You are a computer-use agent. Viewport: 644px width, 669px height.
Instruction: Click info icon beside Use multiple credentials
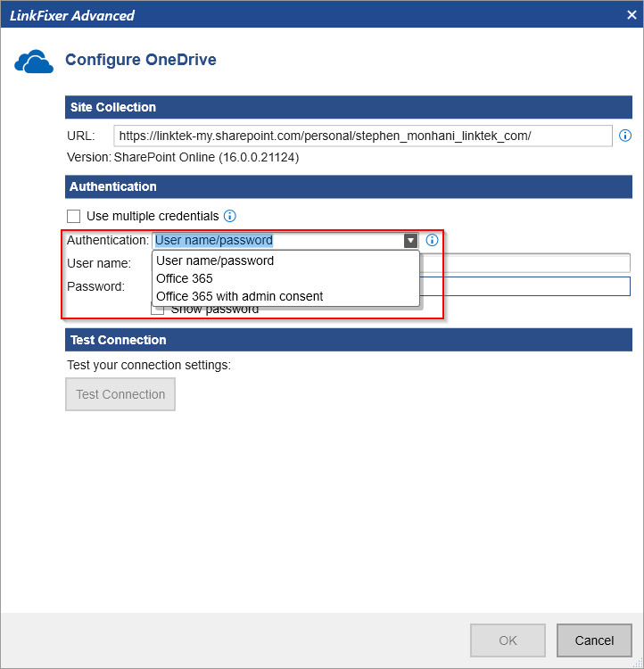229,216
